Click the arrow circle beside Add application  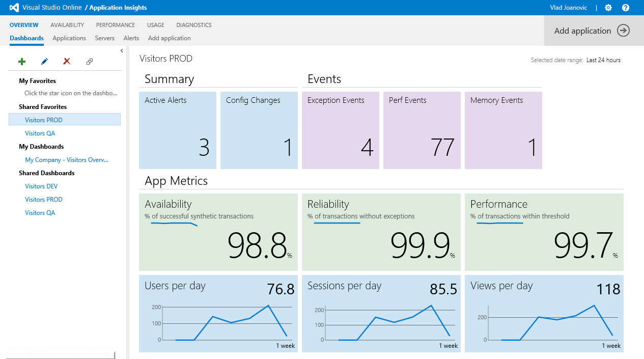(623, 31)
